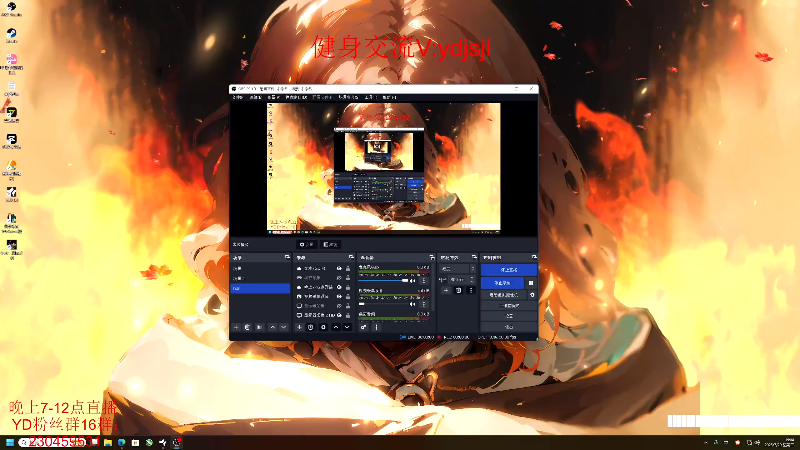800x450 pixels.
Task: Click the Start Virtual Camera button
Action: click(504, 295)
